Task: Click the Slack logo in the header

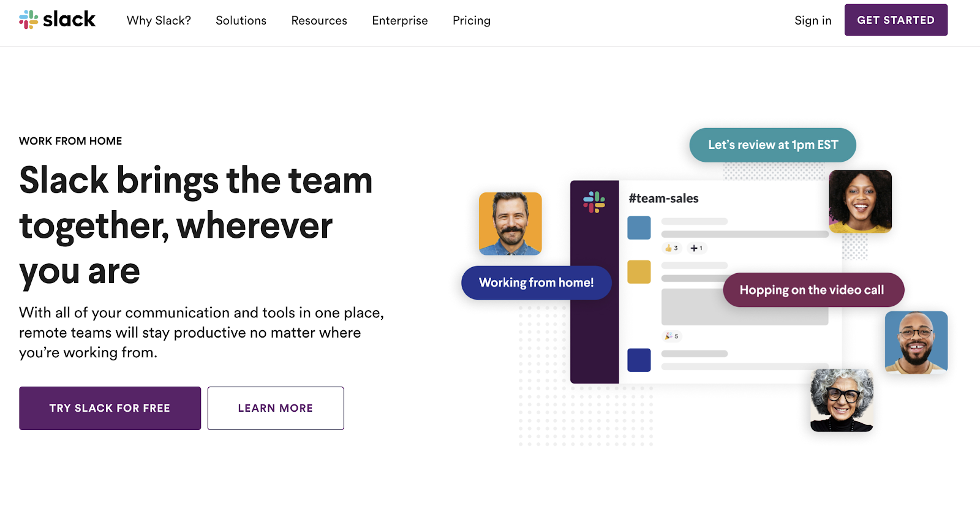Action: tap(57, 20)
